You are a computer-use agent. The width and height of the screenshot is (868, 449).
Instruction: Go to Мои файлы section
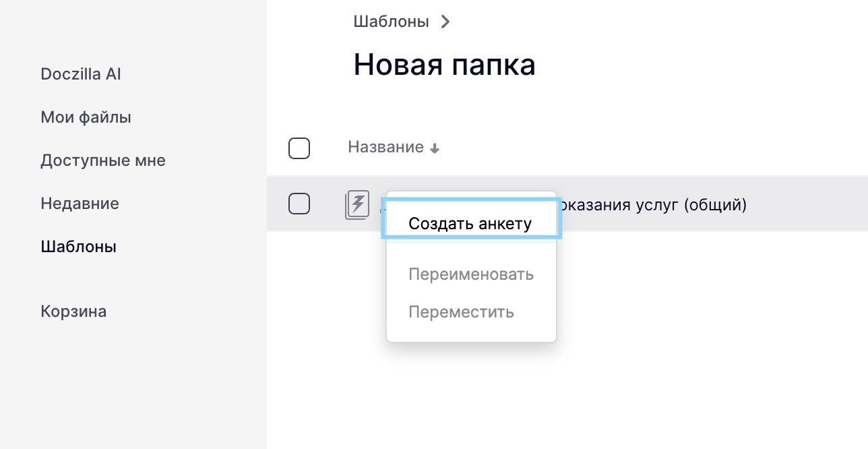86,117
